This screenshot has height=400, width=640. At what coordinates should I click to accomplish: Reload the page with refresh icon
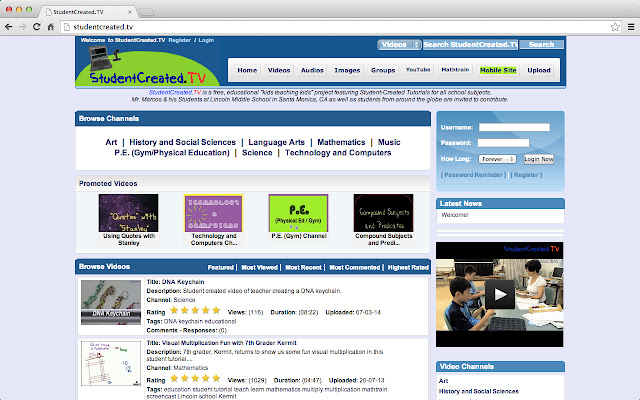36,27
